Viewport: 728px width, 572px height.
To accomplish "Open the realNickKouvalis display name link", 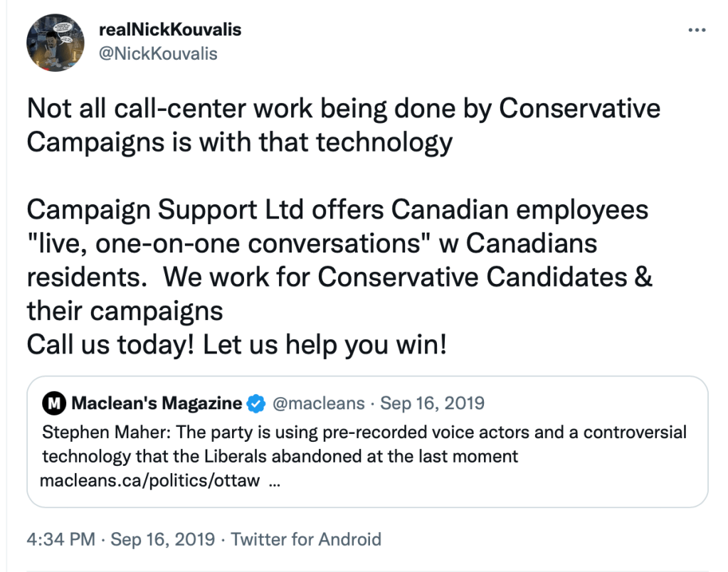I will point(172,30).
